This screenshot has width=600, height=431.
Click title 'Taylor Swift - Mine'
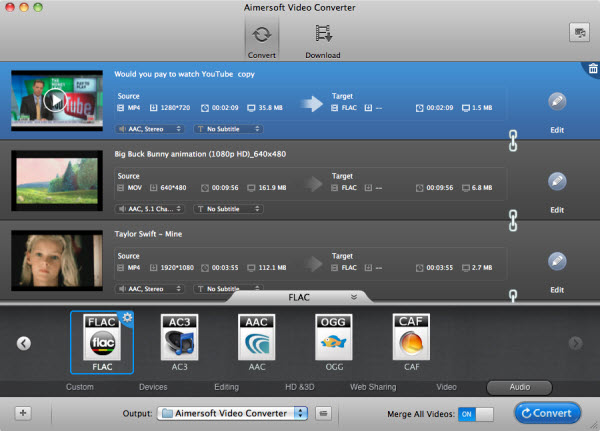(148, 234)
